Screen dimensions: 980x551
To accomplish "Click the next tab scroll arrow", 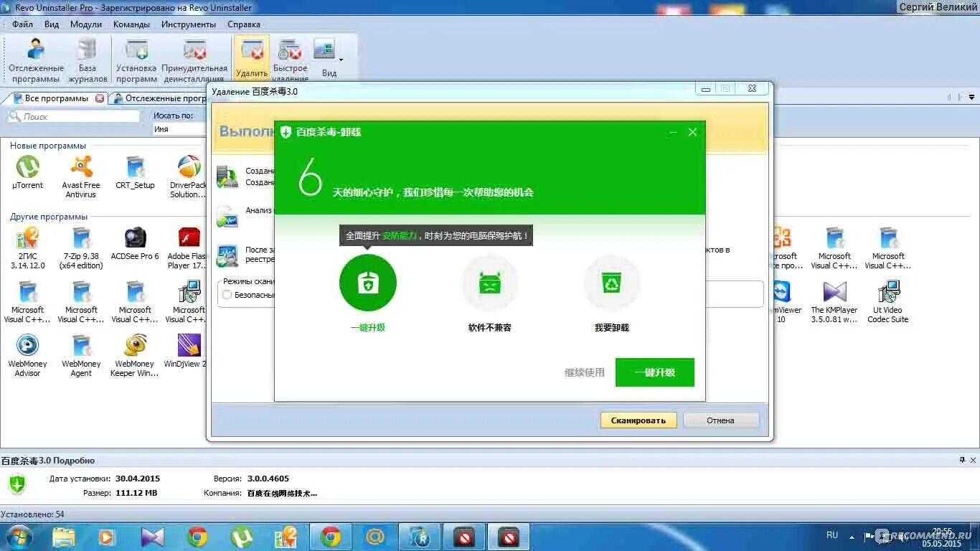I will pyautogui.click(x=960, y=98).
